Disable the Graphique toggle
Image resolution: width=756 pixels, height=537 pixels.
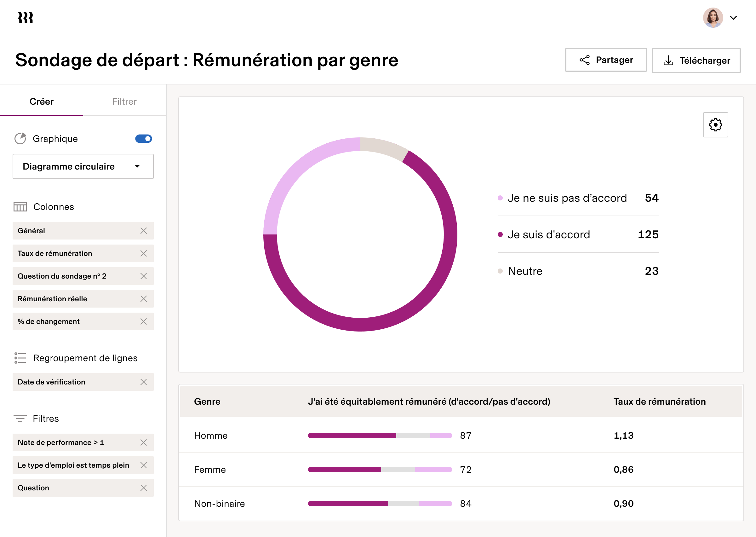143,139
